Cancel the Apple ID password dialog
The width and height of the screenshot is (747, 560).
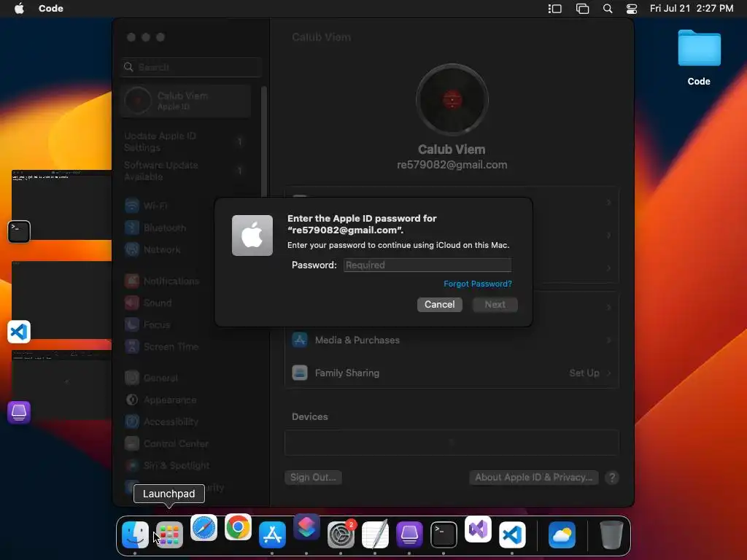coord(439,304)
